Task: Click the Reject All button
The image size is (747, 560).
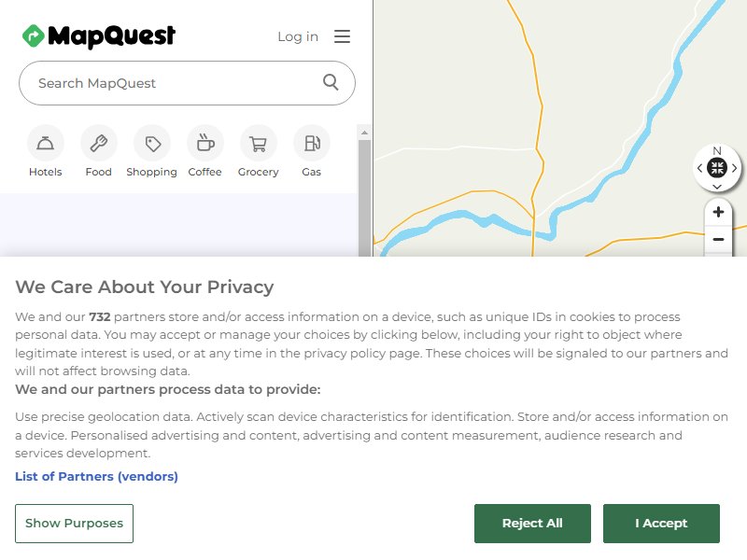Action: [532, 524]
